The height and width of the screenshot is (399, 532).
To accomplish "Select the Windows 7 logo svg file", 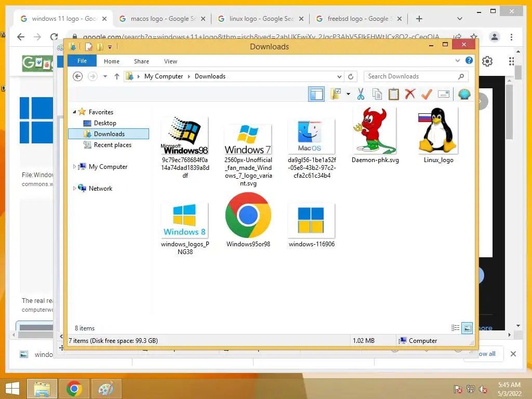I will [x=248, y=155].
